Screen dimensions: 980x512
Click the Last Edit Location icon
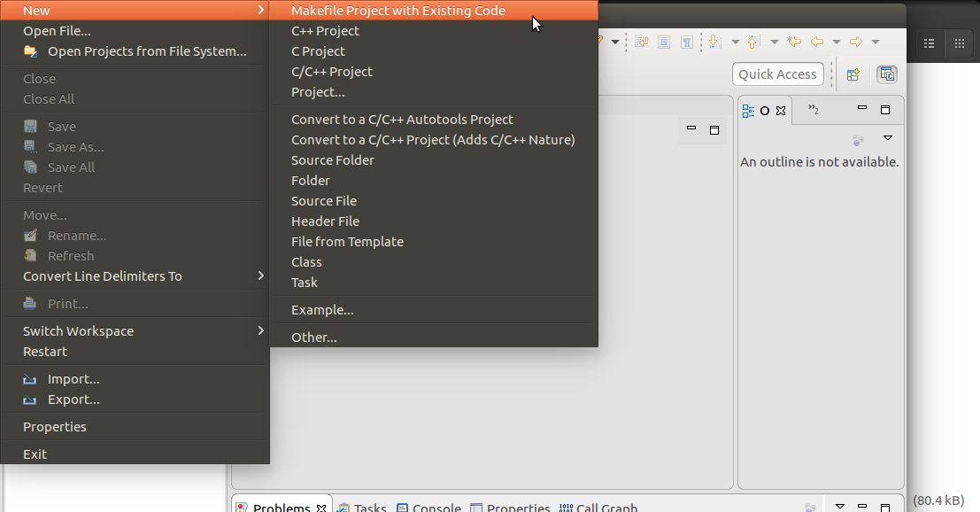(794, 42)
